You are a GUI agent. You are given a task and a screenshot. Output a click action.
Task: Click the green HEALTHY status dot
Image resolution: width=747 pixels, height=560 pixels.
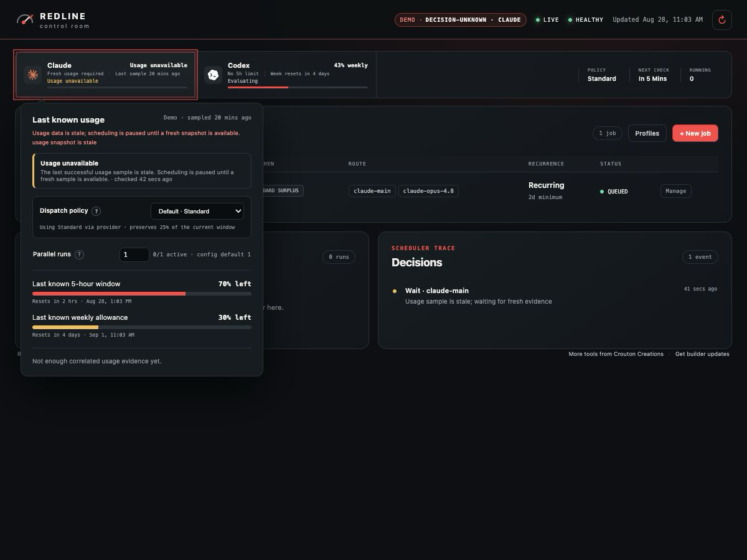click(570, 20)
